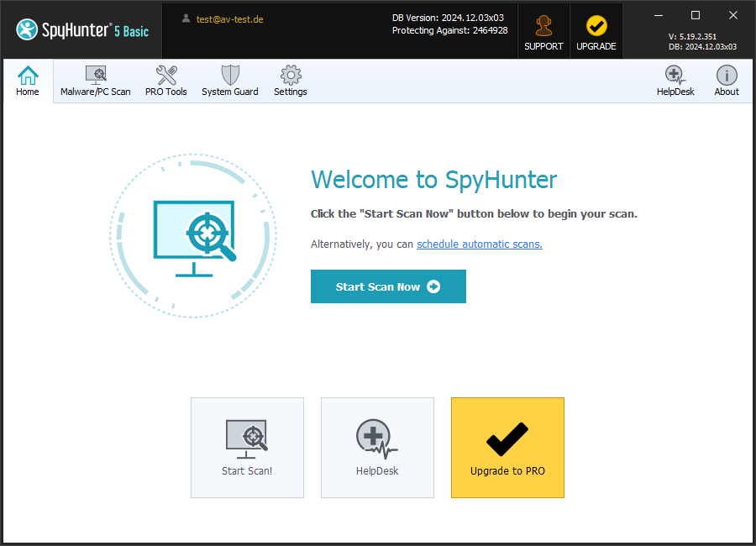The height and width of the screenshot is (546, 756).
Task: Maximize the SpyHunter window
Action: tap(696, 15)
